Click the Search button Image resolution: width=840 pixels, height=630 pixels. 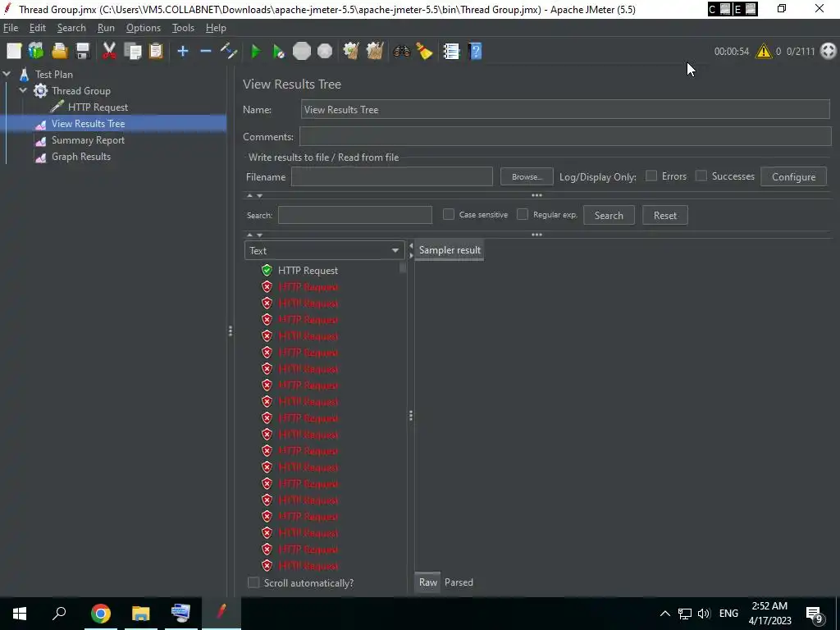(609, 216)
